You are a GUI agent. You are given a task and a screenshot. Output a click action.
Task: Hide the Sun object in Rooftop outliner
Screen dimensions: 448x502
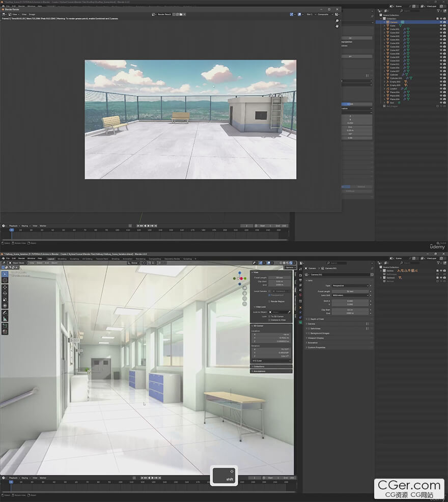pos(441,103)
